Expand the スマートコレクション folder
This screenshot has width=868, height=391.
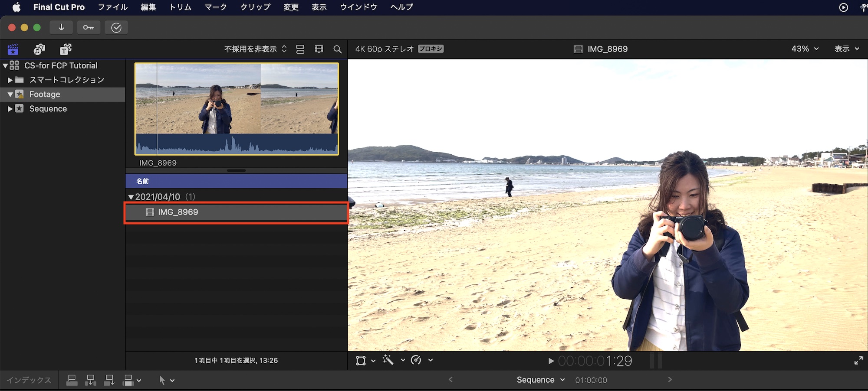[10, 80]
